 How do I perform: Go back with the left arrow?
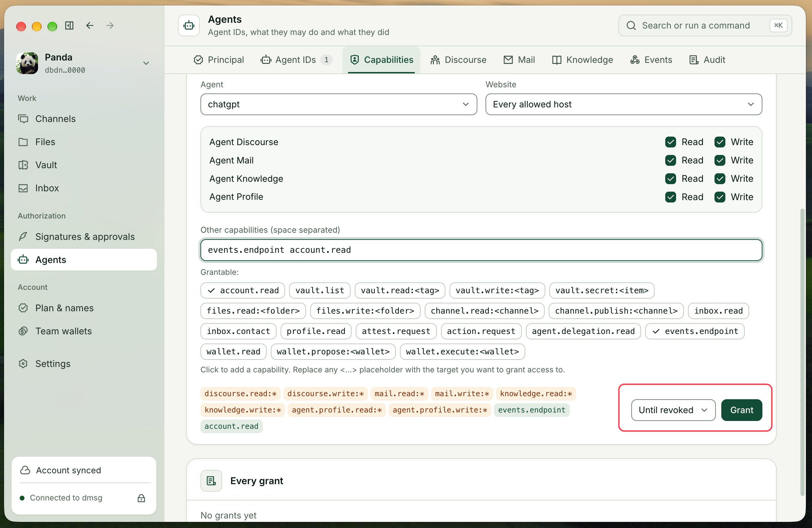[x=90, y=25]
